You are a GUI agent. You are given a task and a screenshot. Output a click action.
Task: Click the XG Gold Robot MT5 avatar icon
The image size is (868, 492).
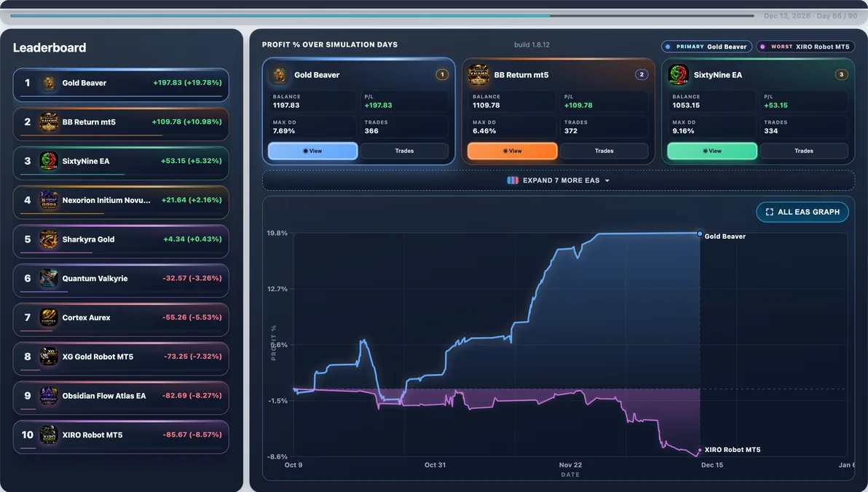pos(49,357)
